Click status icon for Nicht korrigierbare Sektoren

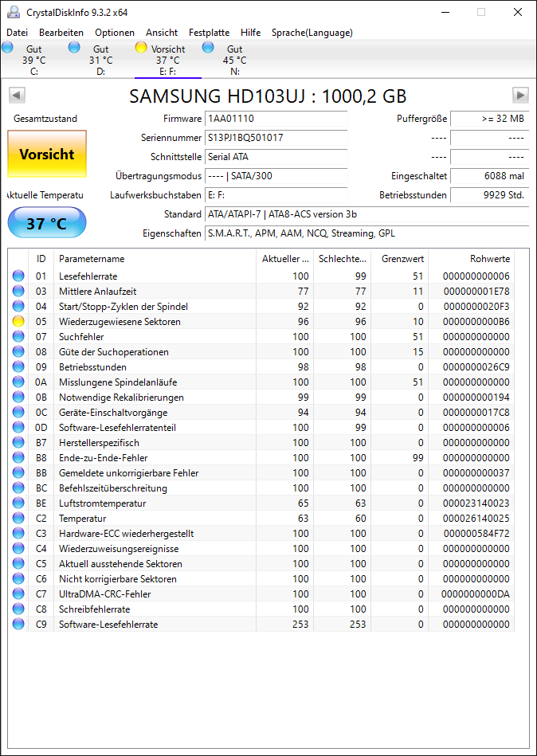18,579
